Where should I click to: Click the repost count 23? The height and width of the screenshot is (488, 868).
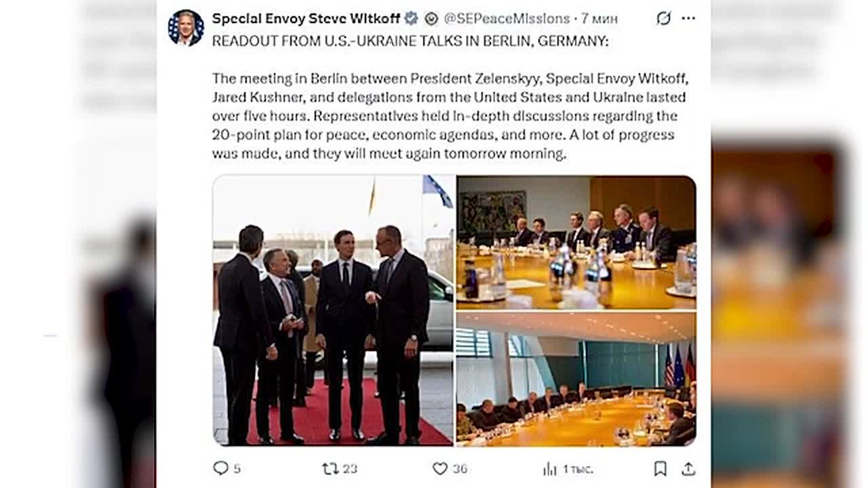(x=350, y=468)
